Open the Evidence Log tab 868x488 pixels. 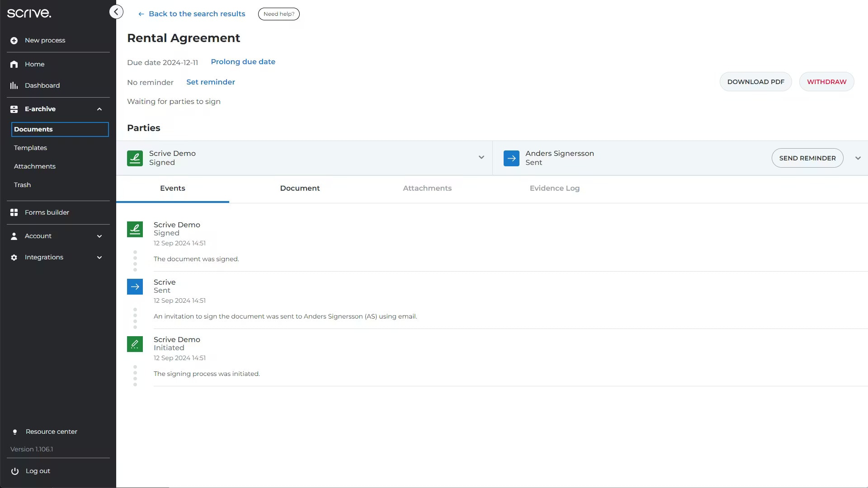coord(554,188)
